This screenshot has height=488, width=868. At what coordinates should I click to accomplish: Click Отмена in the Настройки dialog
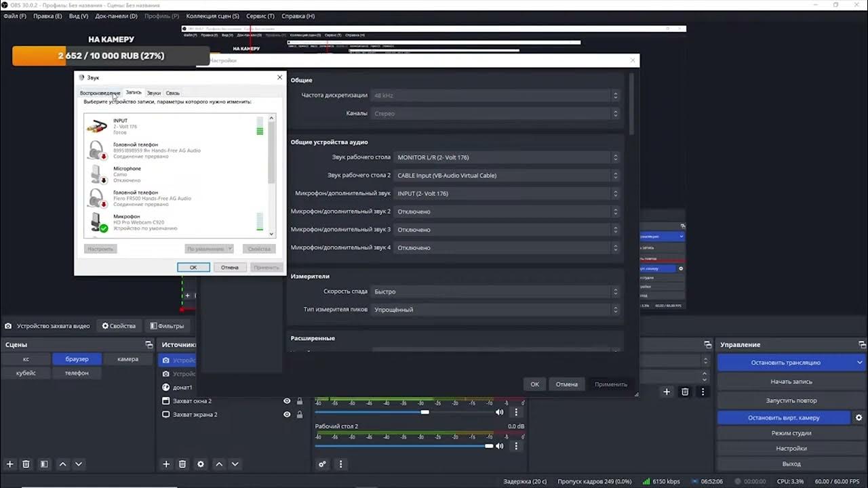coord(567,384)
